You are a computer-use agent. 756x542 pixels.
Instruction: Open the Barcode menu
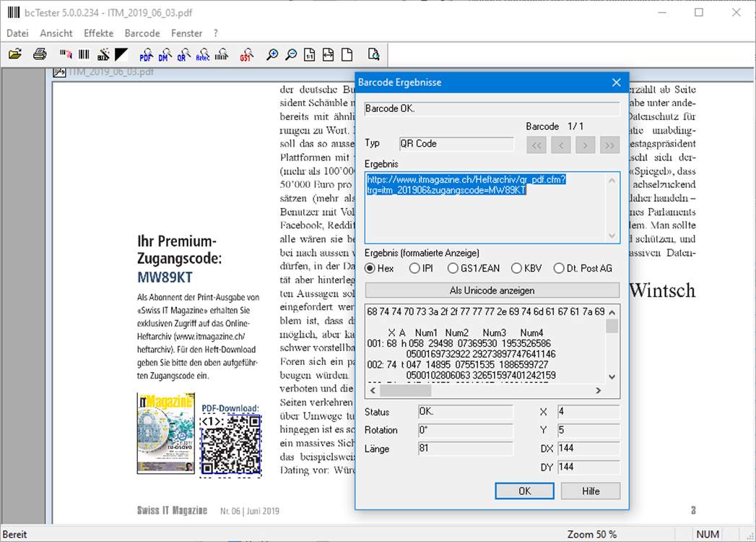tap(142, 33)
